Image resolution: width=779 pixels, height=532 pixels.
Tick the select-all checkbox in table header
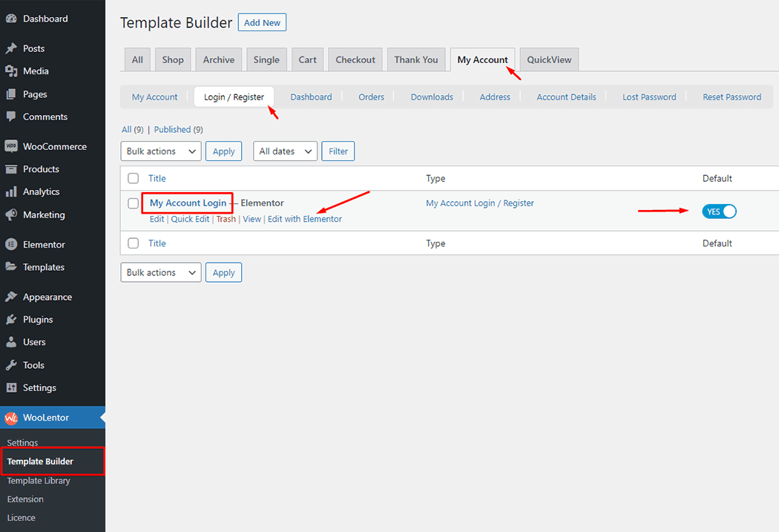[134, 178]
